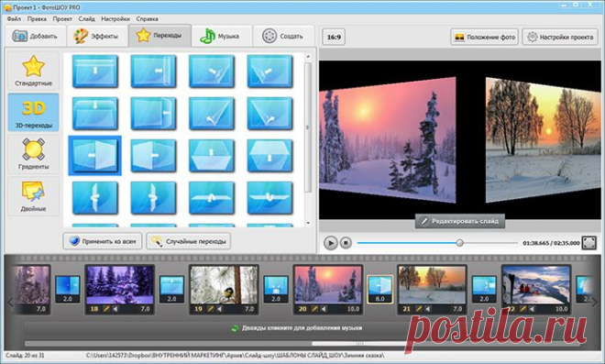Screen dimensions: 605x364
Task: Select the Стандартные transitions category
Action: (x=33, y=71)
